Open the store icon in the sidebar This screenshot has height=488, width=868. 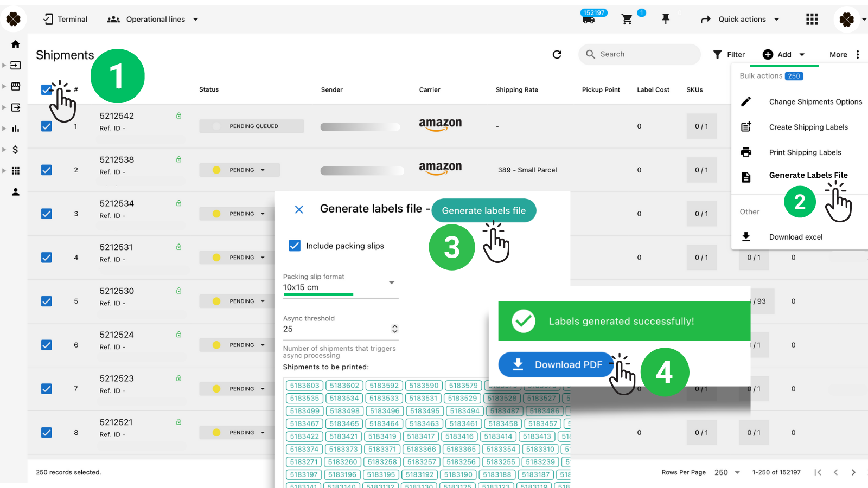pos(15,86)
